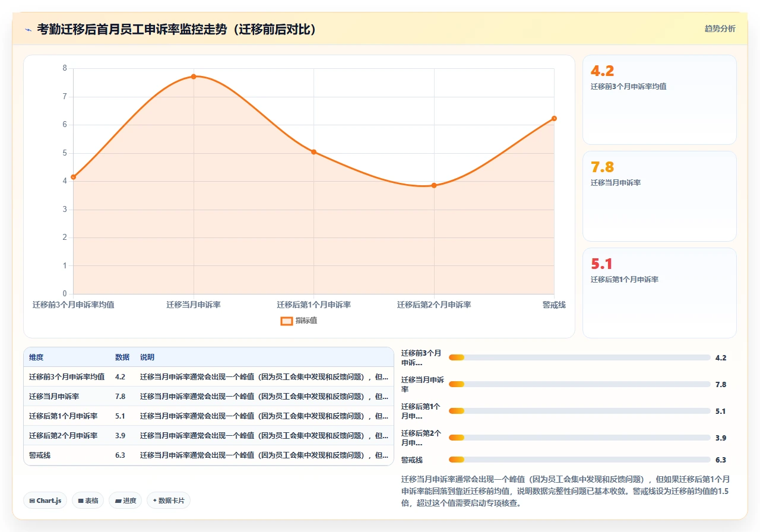Screen dimensions: 760x532
Task: Click the chart point for 警戒线
Action: click(x=554, y=118)
